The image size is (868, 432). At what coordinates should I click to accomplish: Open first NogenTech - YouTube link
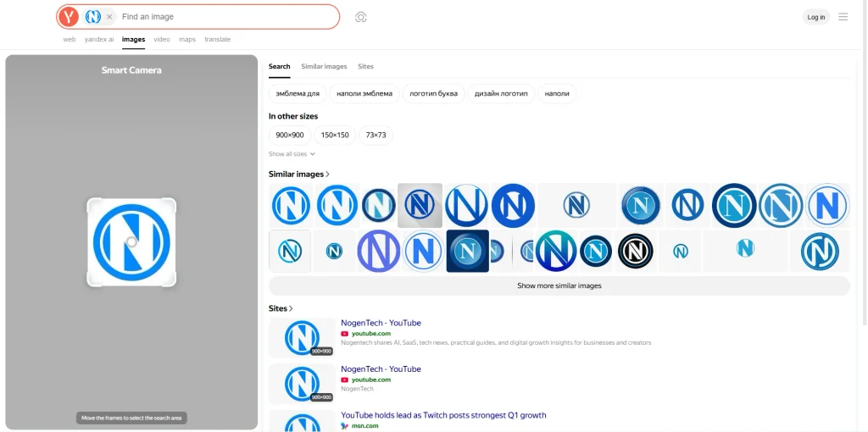click(x=381, y=323)
